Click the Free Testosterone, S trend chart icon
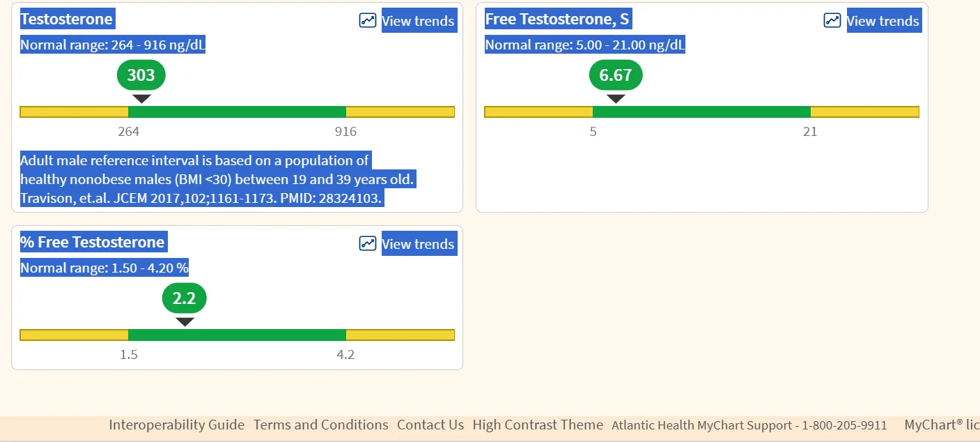This screenshot has width=980, height=442. pyautogui.click(x=832, y=20)
